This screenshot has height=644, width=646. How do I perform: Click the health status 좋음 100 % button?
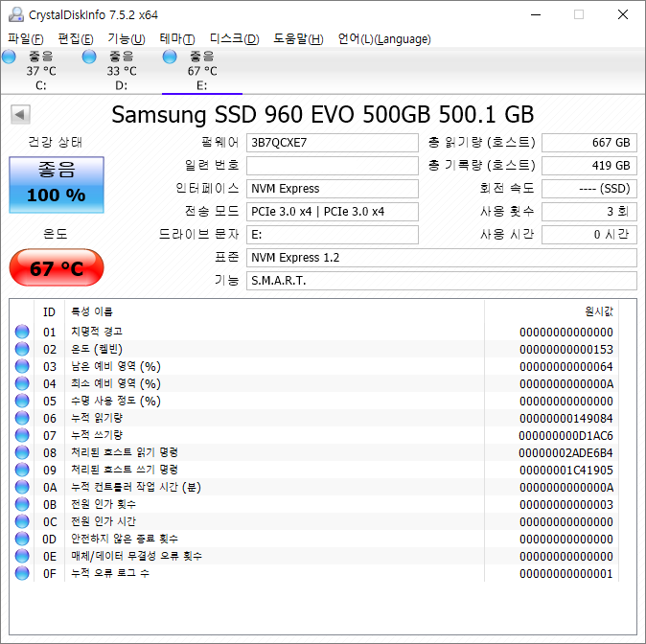(57, 185)
